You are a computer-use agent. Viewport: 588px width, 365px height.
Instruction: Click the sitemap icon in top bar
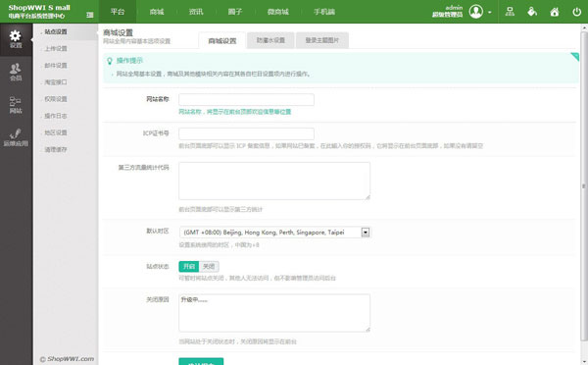[510, 12]
